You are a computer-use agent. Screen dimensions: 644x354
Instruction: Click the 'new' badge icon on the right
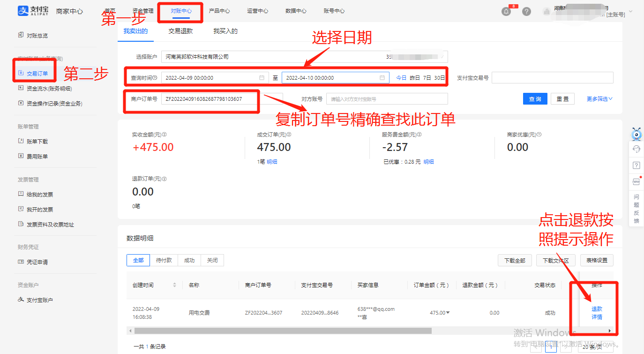tap(636, 181)
